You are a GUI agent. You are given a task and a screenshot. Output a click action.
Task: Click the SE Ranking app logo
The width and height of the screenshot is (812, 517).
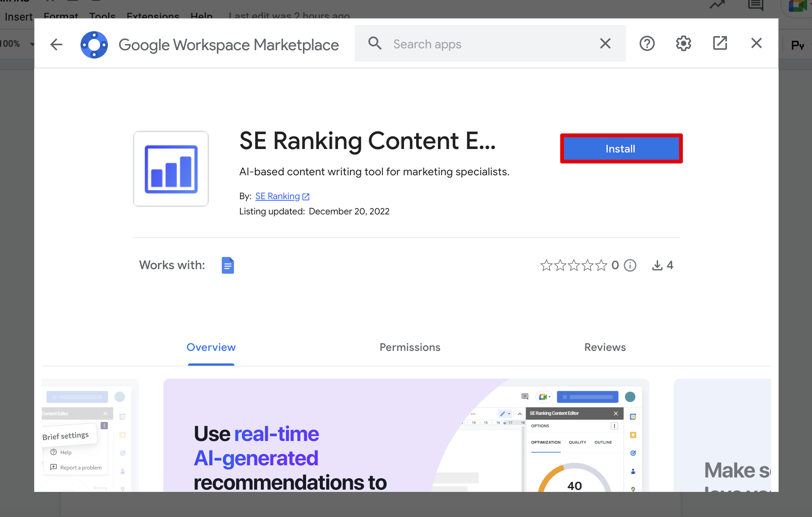(x=171, y=169)
